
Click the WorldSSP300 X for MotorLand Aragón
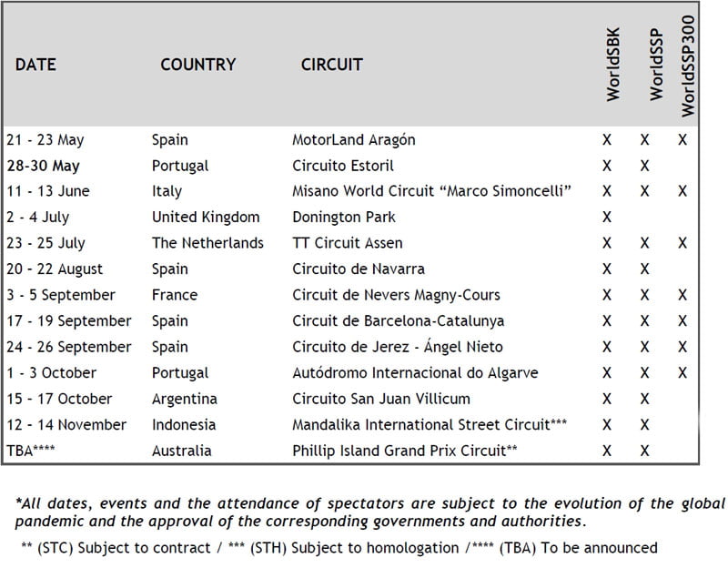tap(682, 140)
